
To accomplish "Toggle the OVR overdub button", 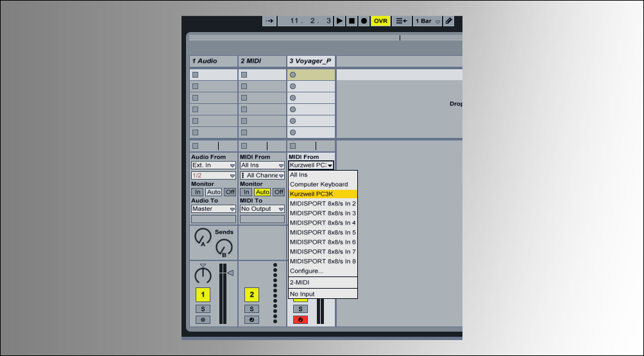I will coord(381,21).
